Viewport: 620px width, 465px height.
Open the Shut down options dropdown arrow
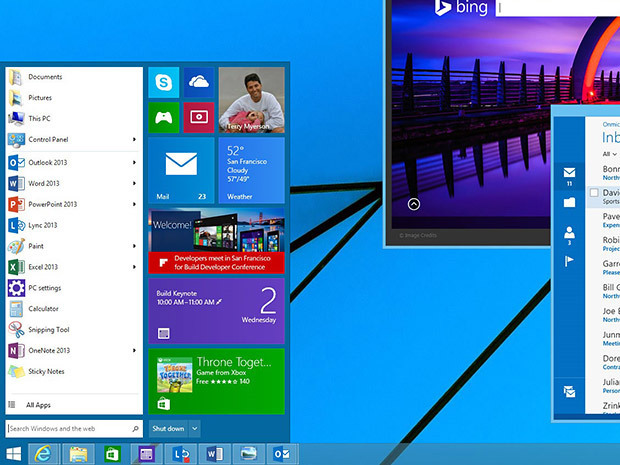coord(195,429)
